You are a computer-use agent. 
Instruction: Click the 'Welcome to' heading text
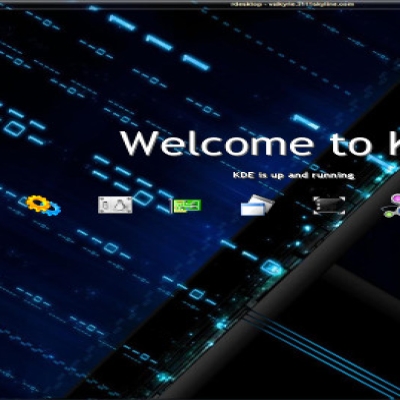[x=246, y=144]
